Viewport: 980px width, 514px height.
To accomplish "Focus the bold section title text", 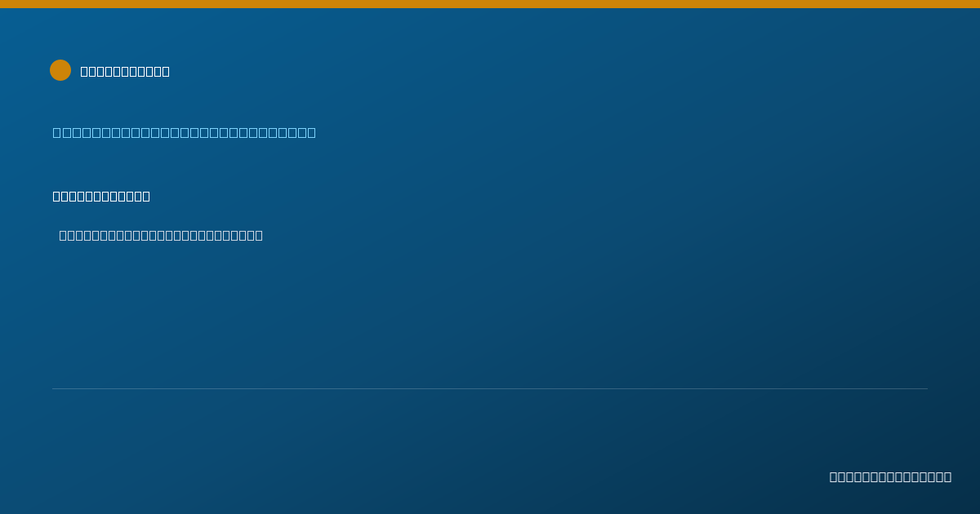I will [101, 196].
